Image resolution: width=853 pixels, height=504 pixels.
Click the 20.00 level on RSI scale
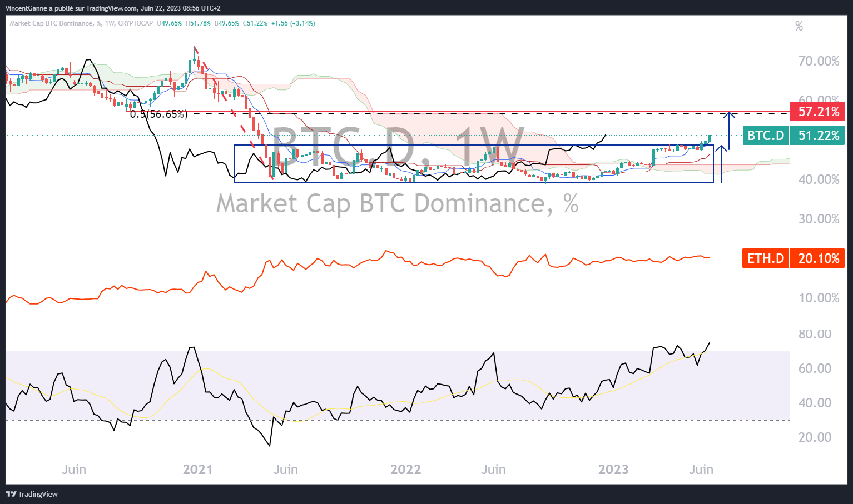[815, 437]
